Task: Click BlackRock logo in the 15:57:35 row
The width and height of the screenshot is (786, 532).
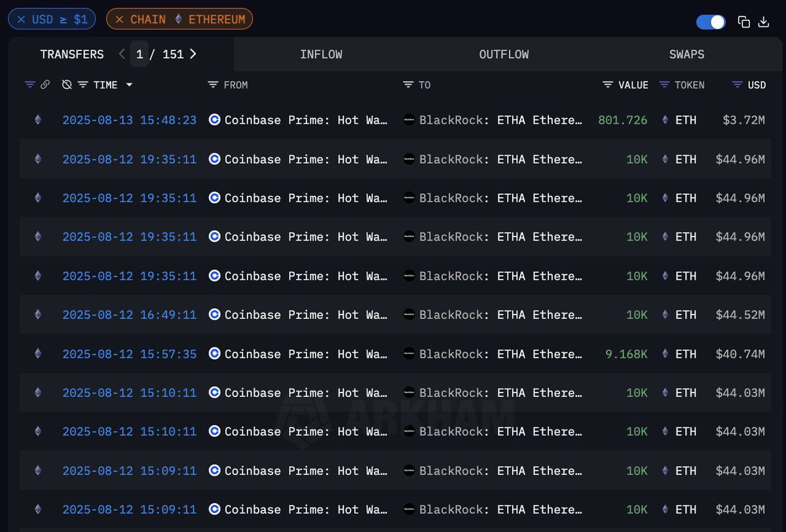Action: 409,354
